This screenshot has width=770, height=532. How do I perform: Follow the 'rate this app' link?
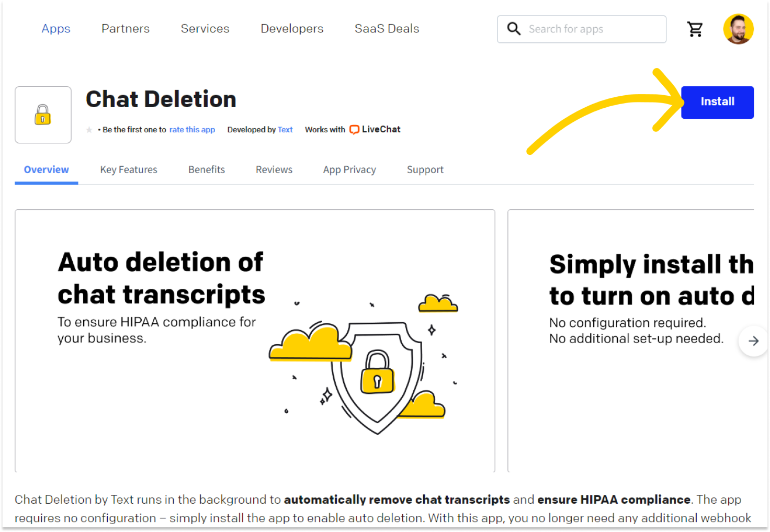(192, 130)
